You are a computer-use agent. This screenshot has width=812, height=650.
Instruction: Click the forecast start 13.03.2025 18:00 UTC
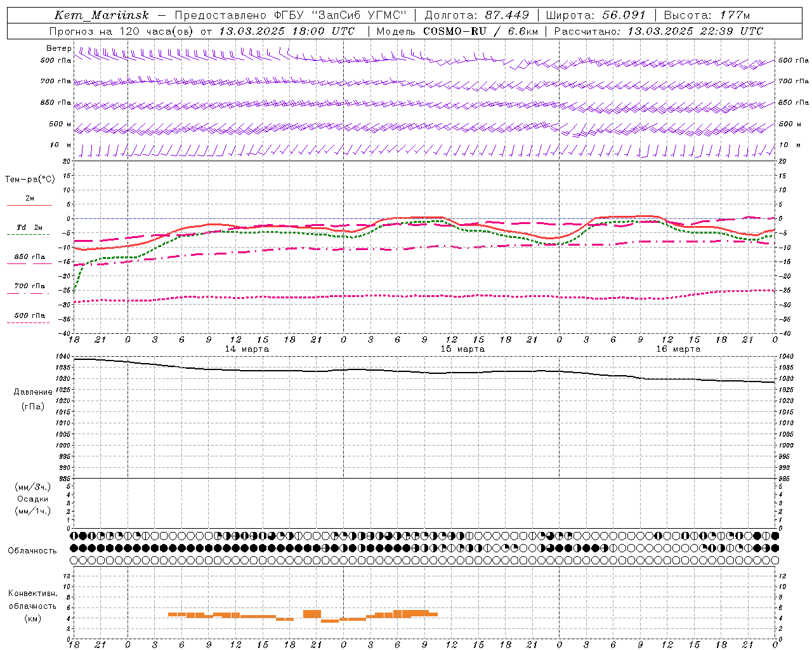pyautogui.click(x=287, y=31)
